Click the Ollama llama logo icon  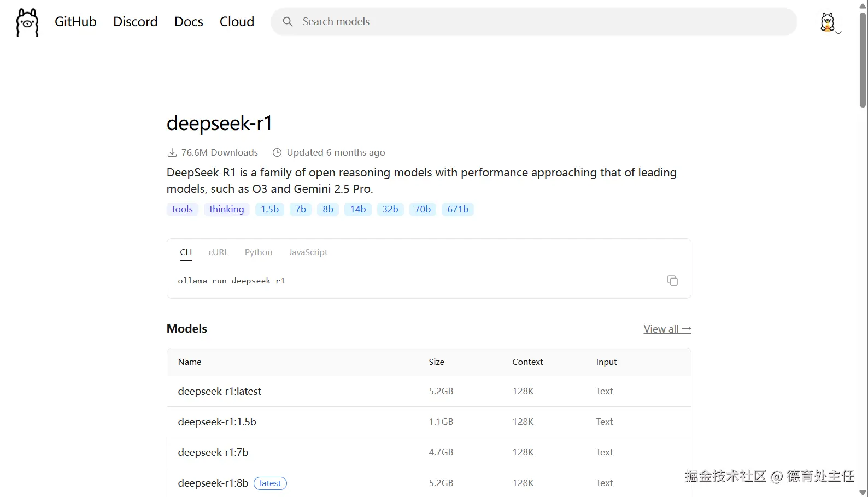coord(27,22)
